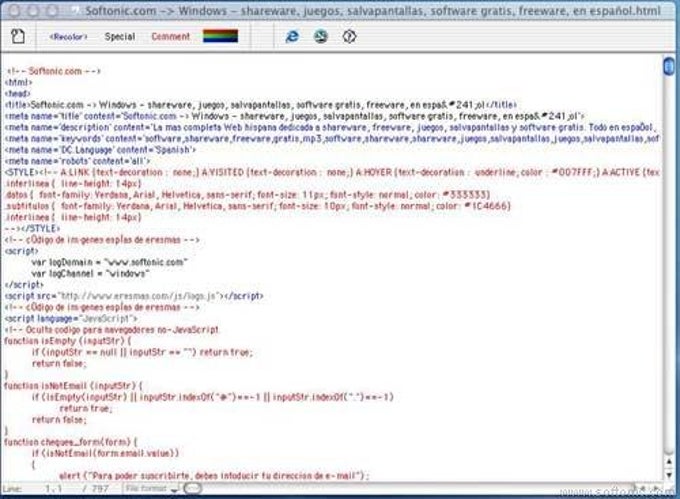The height and width of the screenshot is (499, 680).
Task: Click the <Recolor> toolbar button
Action: [x=68, y=37]
